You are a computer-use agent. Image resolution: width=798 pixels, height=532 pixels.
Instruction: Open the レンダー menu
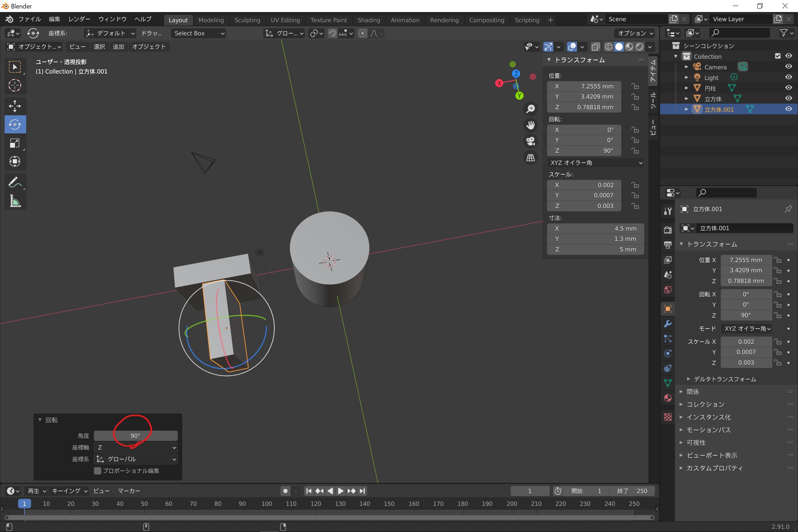pos(79,19)
